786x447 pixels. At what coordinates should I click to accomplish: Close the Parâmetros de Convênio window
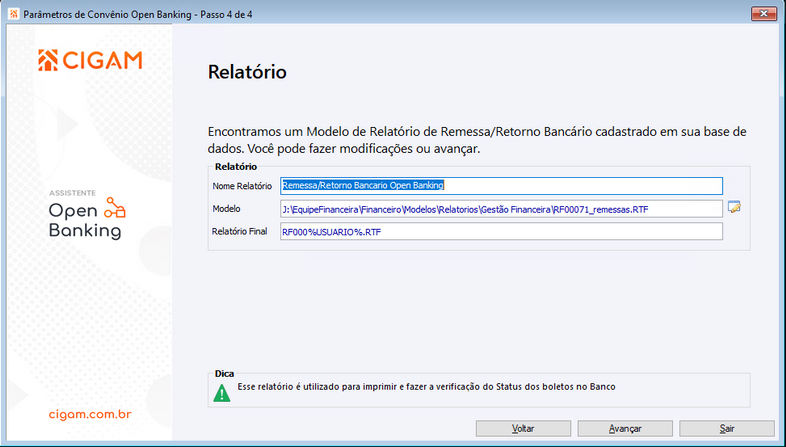(763, 14)
